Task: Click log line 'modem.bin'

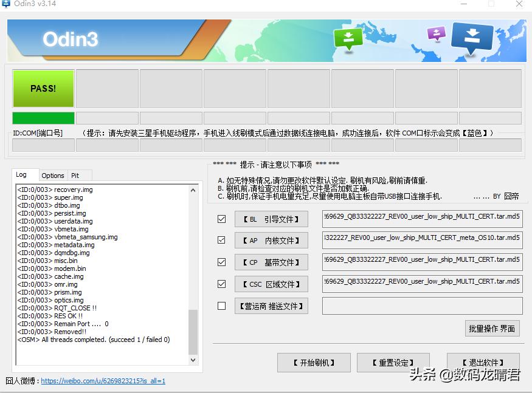Action: [x=52, y=268]
